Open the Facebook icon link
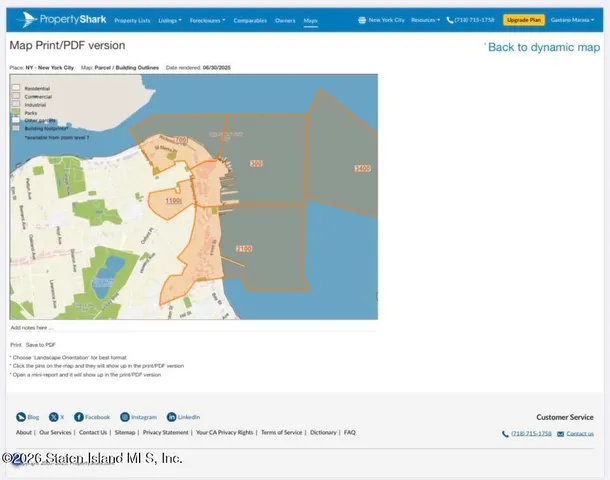The width and height of the screenshot is (610, 480). [x=79, y=416]
